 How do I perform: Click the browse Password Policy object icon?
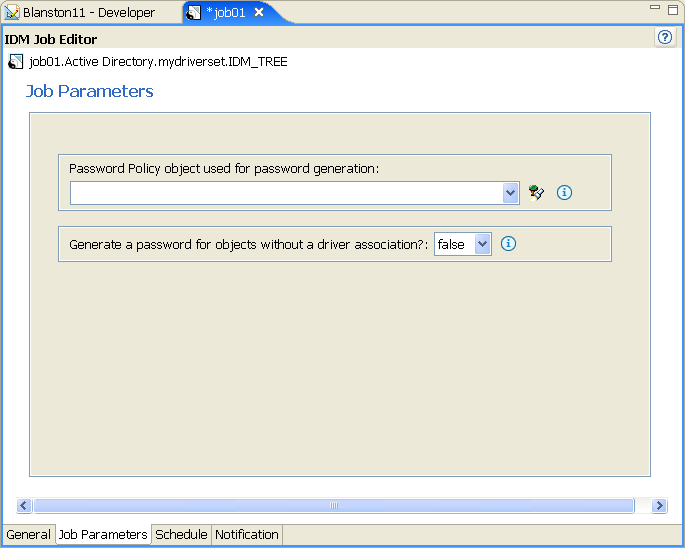click(x=537, y=193)
